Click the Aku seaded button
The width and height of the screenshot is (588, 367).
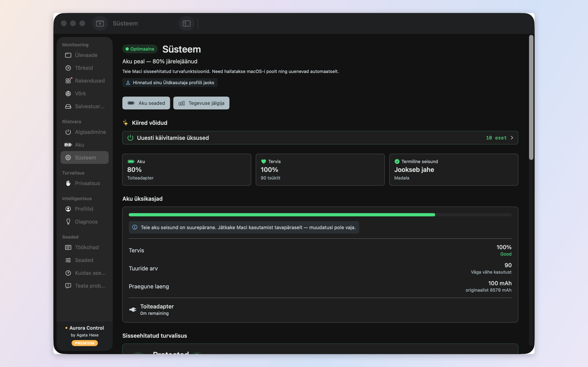(x=146, y=103)
